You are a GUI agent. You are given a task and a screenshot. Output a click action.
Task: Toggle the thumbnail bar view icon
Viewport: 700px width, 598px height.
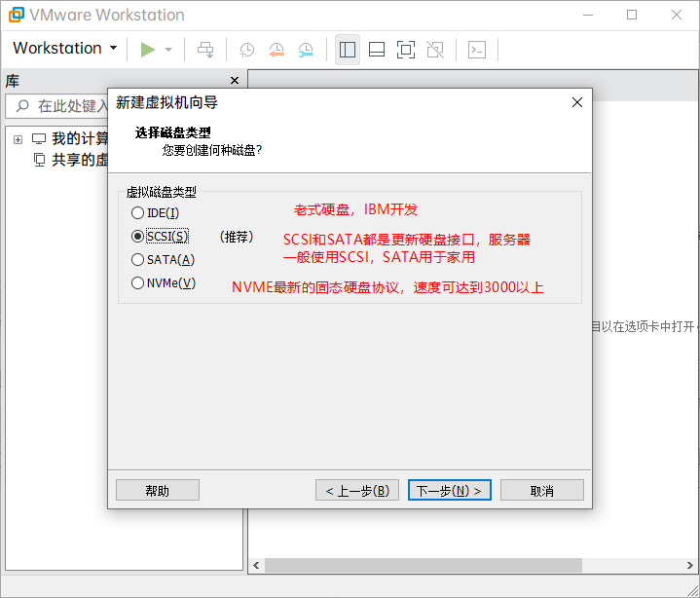[x=377, y=49]
